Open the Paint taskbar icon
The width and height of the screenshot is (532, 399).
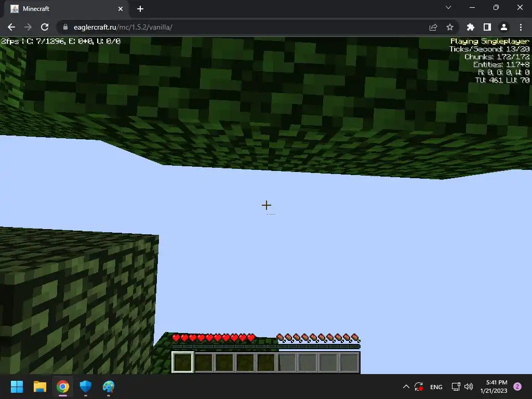point(109,387)
